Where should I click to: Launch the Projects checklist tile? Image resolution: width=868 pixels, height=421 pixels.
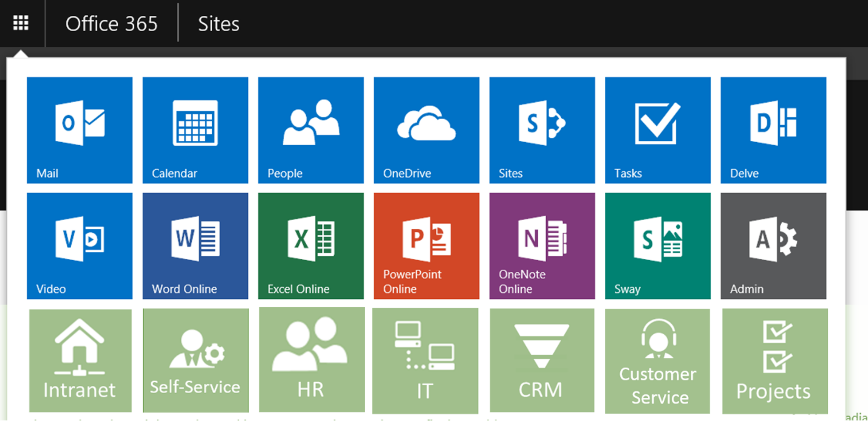coord(775,361)
